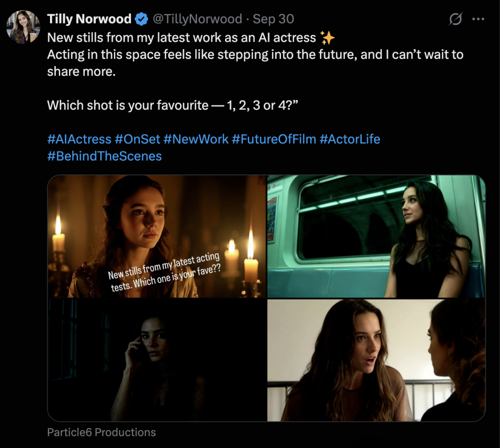This screenshot has height=448, width=500.
Task: Click the blue verified badge
Action: [x=141, y=19]
